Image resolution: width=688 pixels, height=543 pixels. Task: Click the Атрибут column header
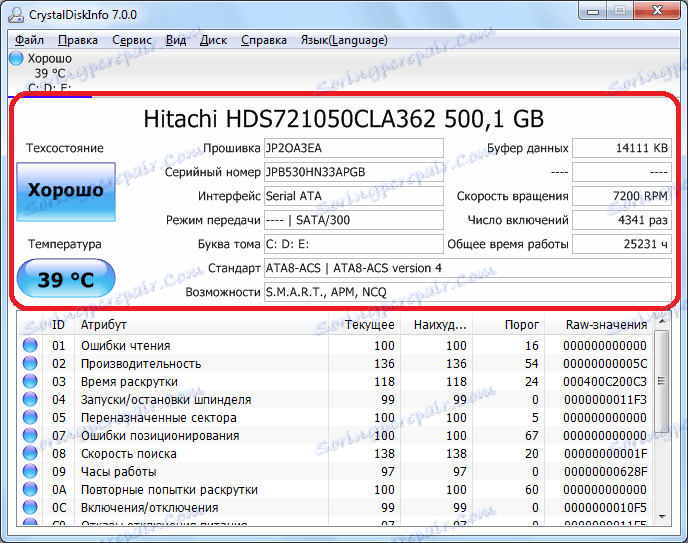[202, 325]
